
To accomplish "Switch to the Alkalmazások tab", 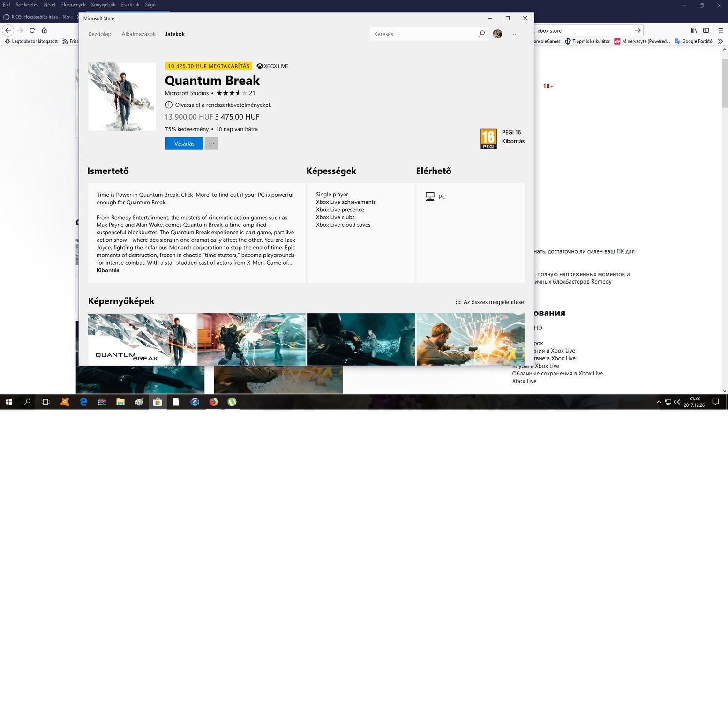I will coord(139,34).
